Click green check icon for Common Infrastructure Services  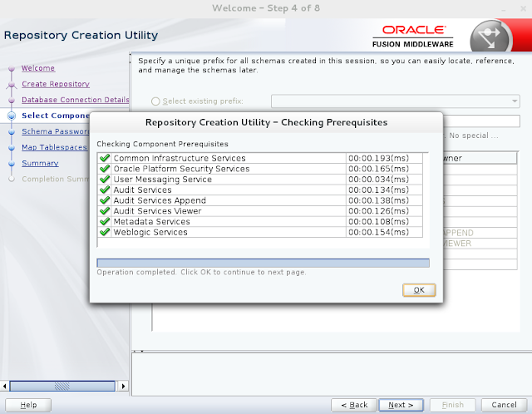click(x=105, y=158)
